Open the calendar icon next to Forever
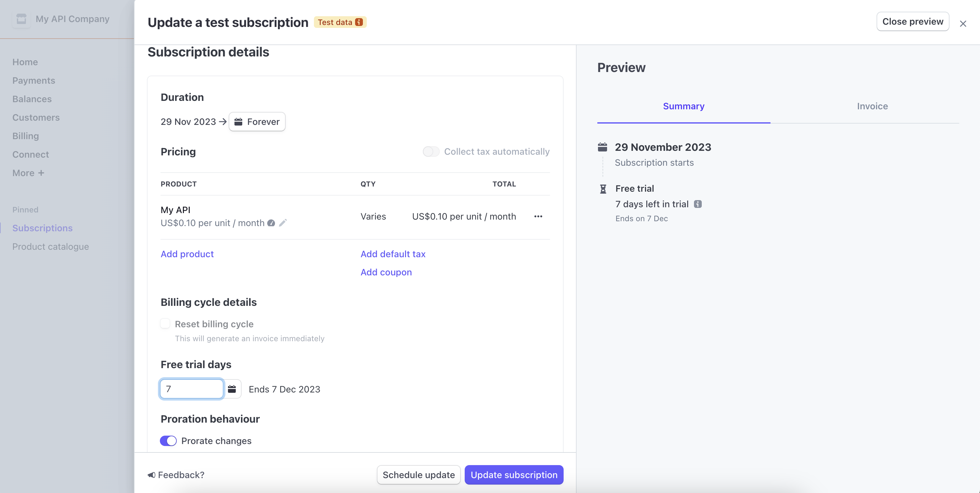The height and width of the screenshot is (493, 980). pos(239,122)
